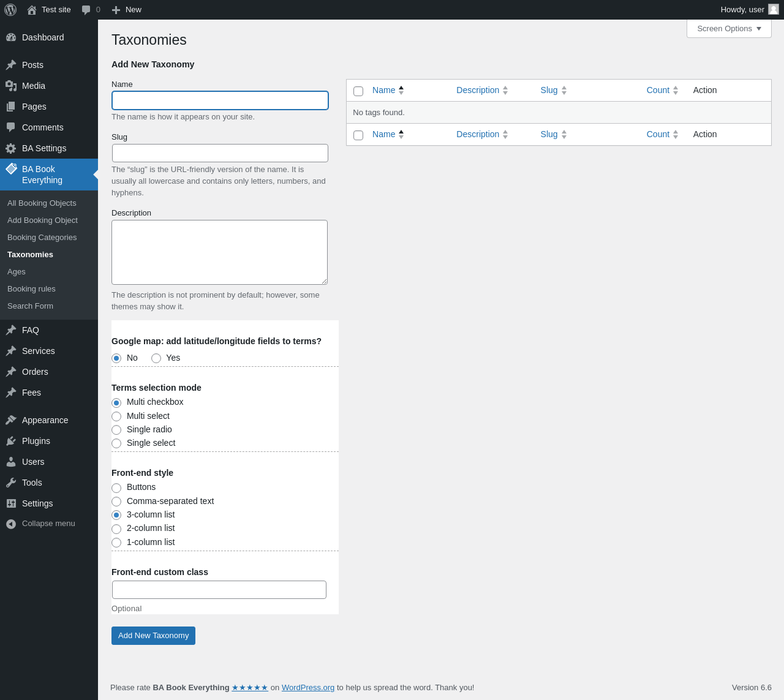Choose Comma-separated text front-end style
Screen dimensions: 784x700
[116, 502]
